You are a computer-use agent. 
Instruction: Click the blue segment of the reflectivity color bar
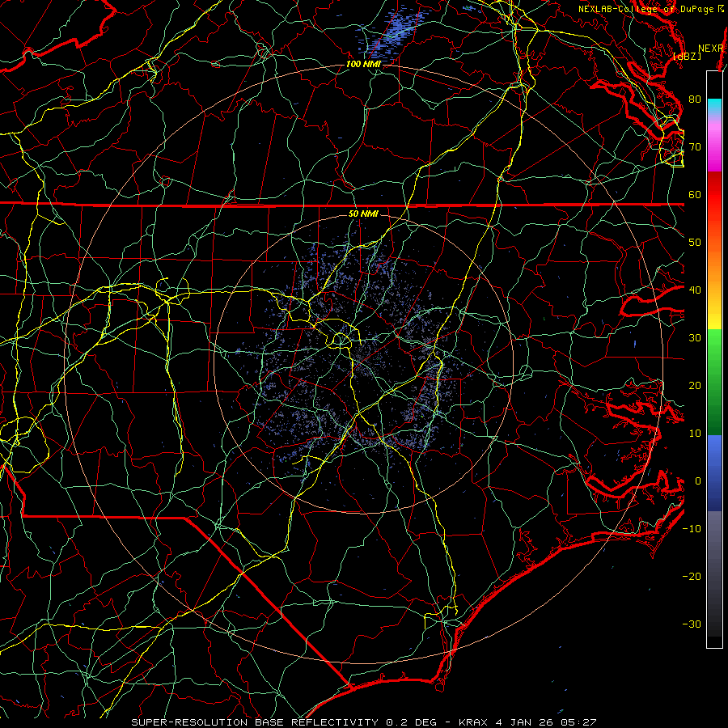pyautogui.click(x=714, y=473)
